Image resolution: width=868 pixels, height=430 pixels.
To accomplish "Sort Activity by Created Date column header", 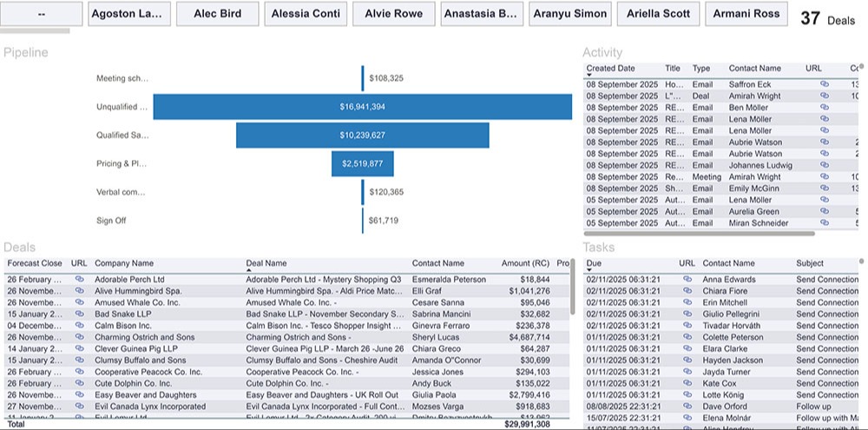I will (611, 68).
